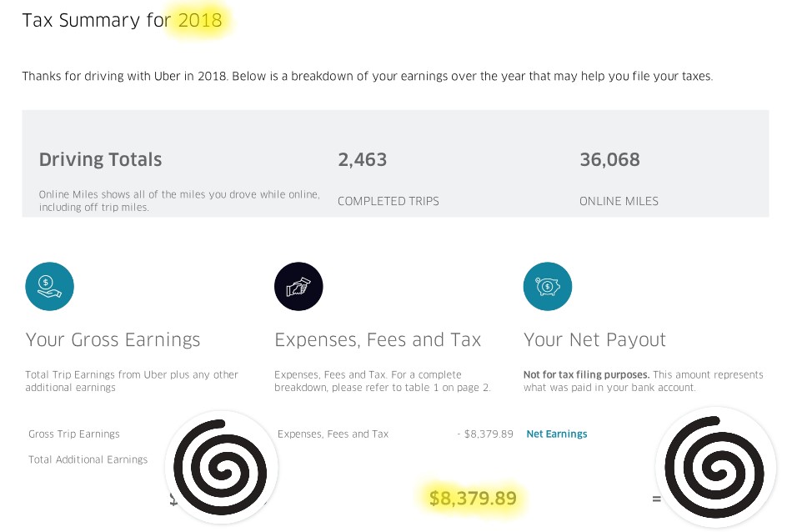Screen dimensions: 792x532
Task: Click the expenses payment hand icon
Action: click(298, 287)
